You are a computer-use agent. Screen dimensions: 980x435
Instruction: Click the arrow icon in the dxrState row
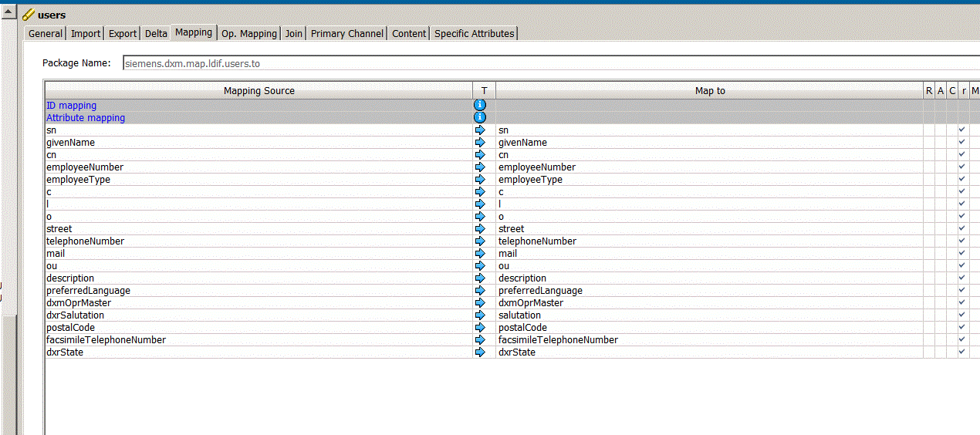pyautogui.click(x=480, y=352)
